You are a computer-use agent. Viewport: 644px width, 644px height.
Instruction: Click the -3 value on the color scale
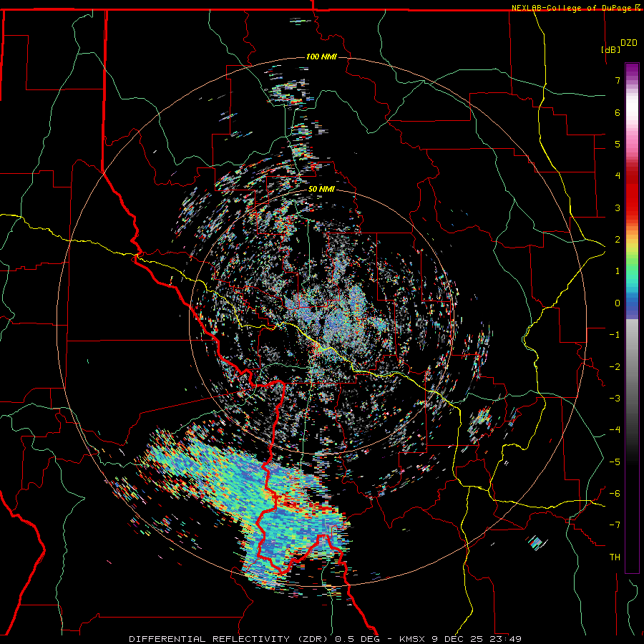point(615,399)
